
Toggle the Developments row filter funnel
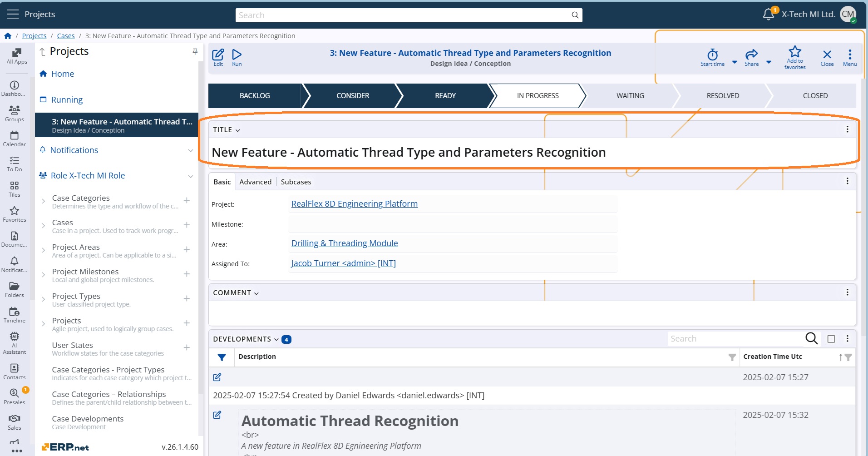click(222, 357)
